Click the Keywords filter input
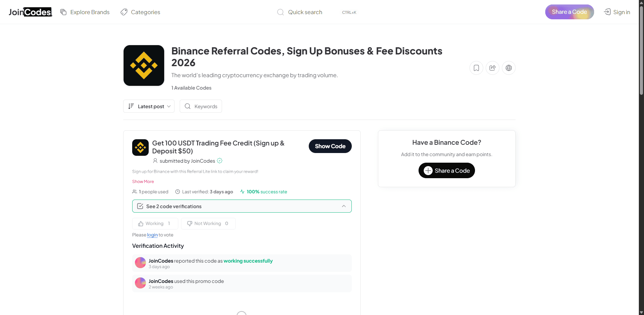Screen dimensions: 644x315 pyautogui.click(x=205, y=106)
